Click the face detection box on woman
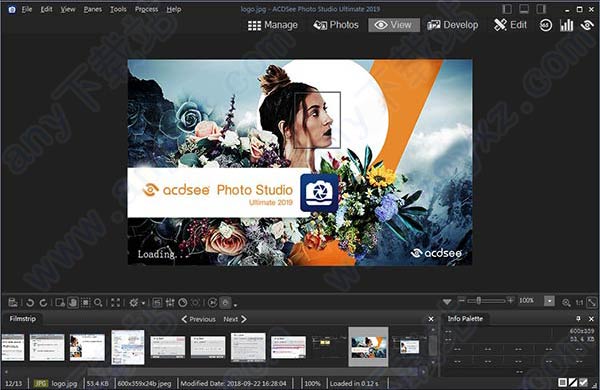 coord(317,119)
